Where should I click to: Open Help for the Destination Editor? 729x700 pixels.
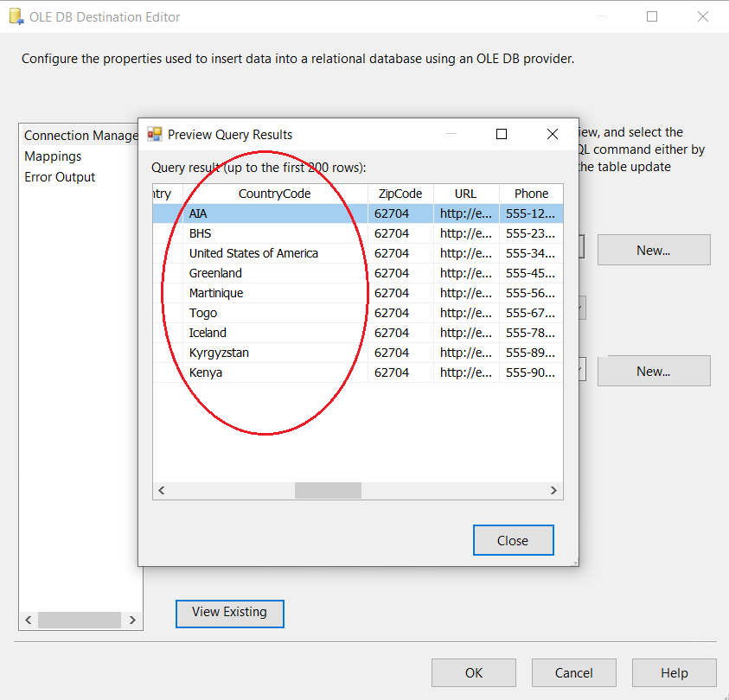[x=674, y=672]
